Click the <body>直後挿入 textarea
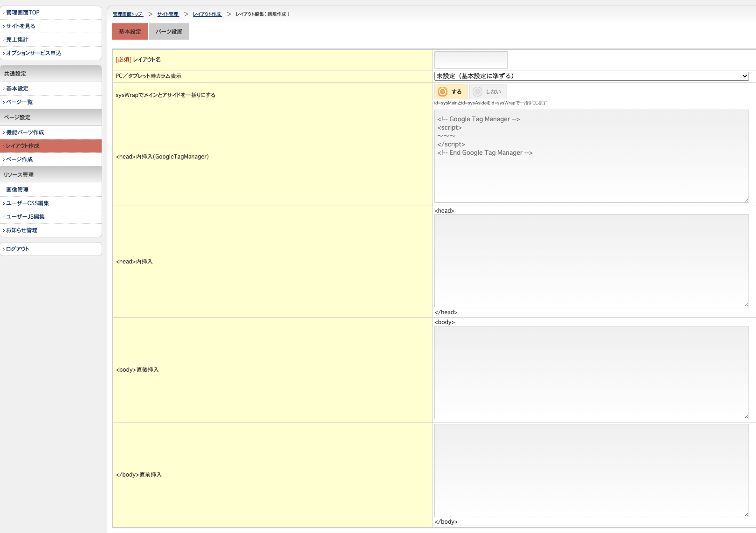 [591, 372]
